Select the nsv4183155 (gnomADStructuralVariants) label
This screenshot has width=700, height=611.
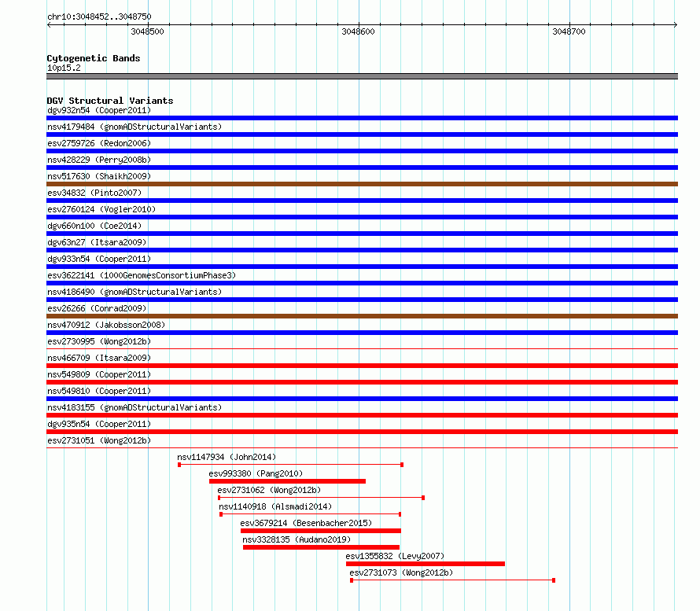[x=134, y=407]
